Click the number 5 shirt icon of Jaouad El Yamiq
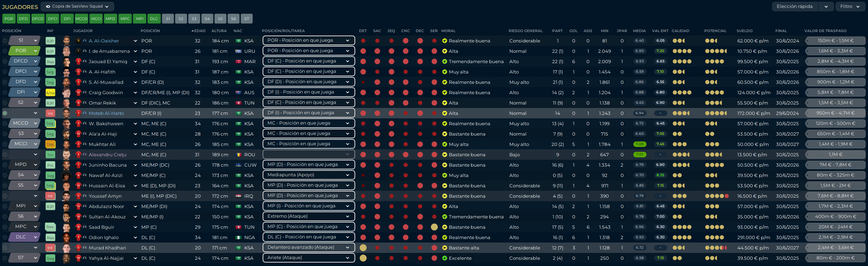Image resolution: width=868 pixels, height=266 pixels. tap(78, 61)
